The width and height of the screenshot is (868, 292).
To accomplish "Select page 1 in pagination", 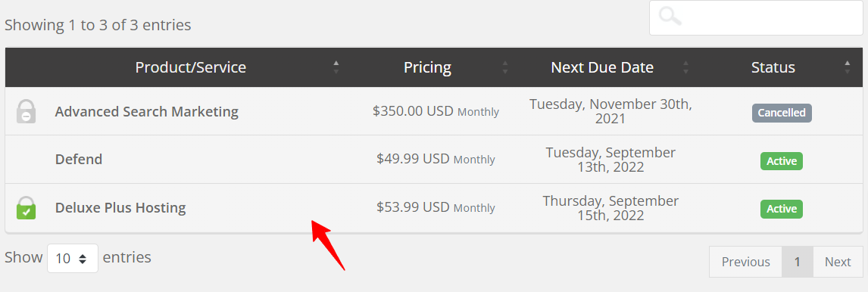I will click(x=797, y=262).
